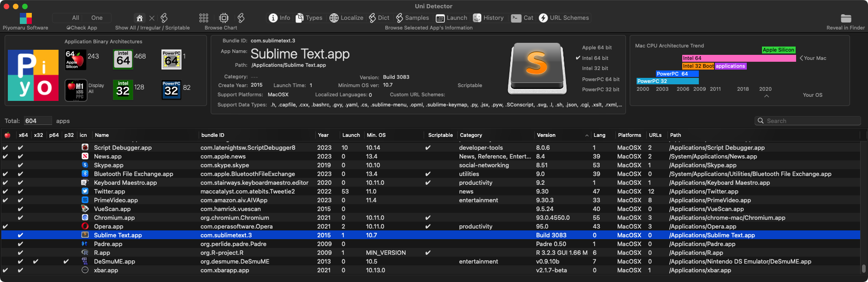Open the URL Schemes toolbar item
868x282 pixels.
564,18
